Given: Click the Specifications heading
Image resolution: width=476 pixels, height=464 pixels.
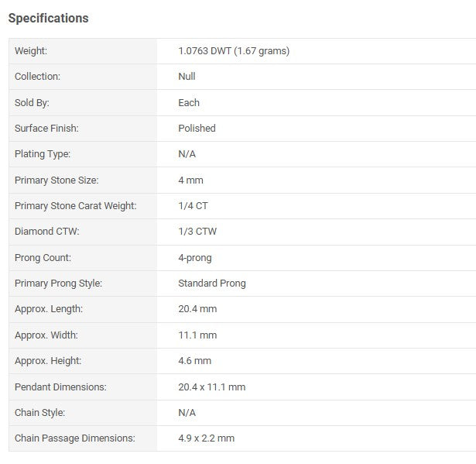Looking at the screenshot, I should tap(48, 18).
